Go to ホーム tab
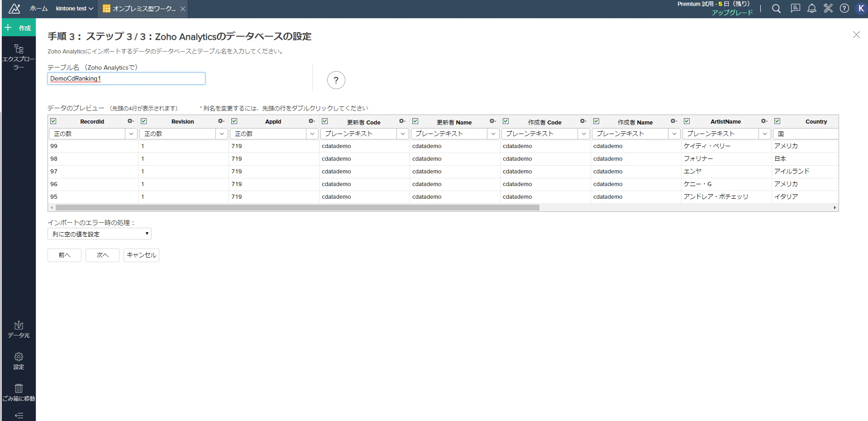 (38, 9)
